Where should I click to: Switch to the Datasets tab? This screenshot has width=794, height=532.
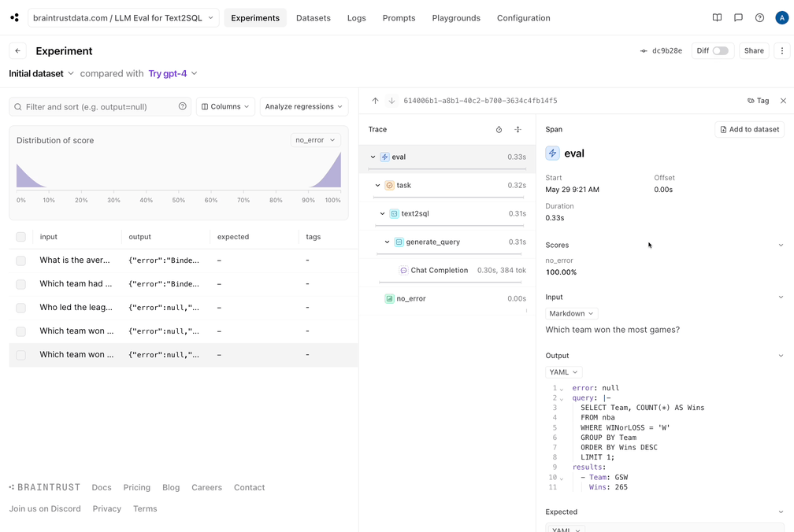(314, 17)
